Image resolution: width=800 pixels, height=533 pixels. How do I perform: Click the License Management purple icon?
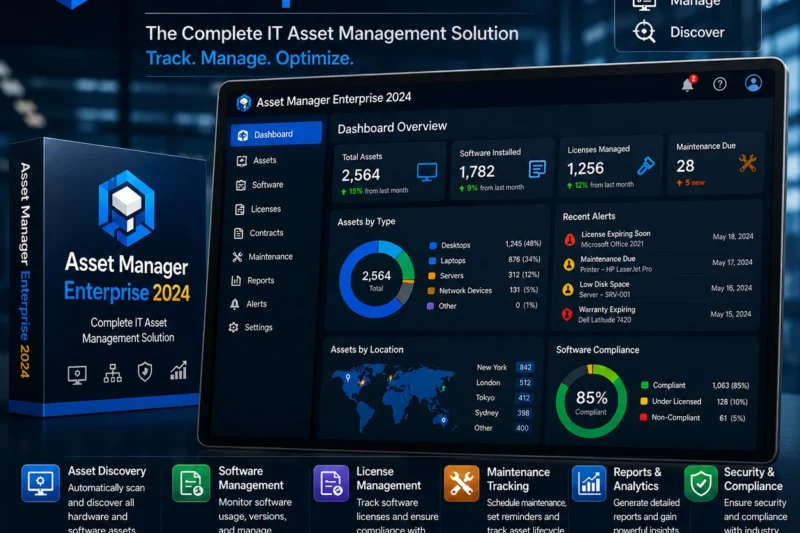click(x=331, y=483)
